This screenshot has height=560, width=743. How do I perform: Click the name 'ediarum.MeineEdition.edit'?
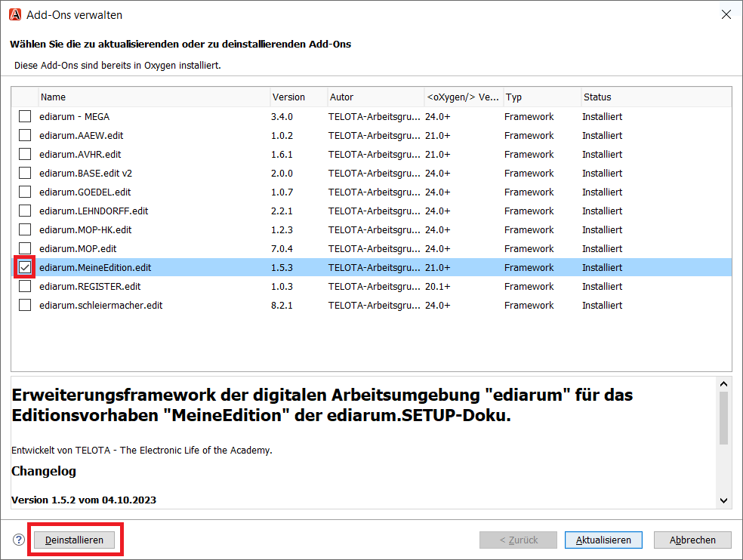click(95, 268)
